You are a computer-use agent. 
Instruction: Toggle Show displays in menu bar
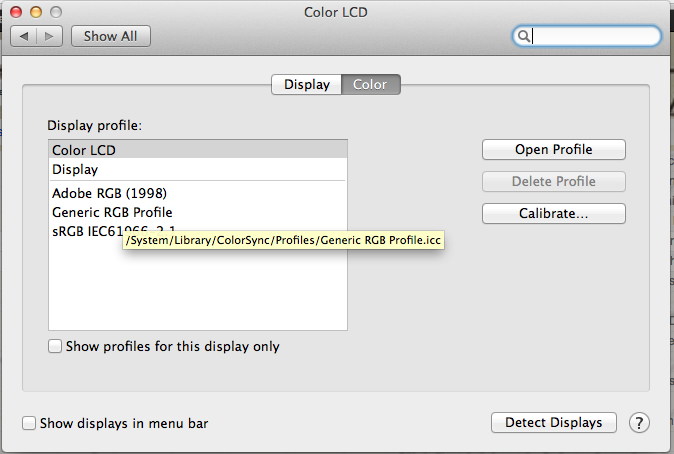click(x=30, y=423)
